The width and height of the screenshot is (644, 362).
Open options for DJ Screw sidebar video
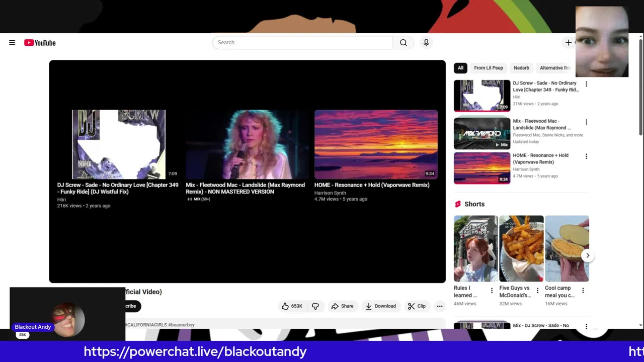pyautogui.click(x=586, y=84)
